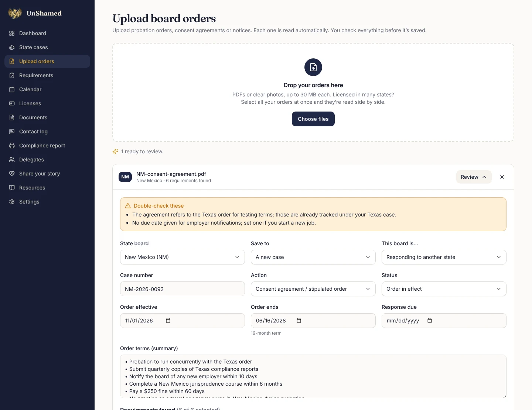Viewport: 532px width, 410px height.
Task: Open Licenses page link in sidebar
Action: click(47, 103)
